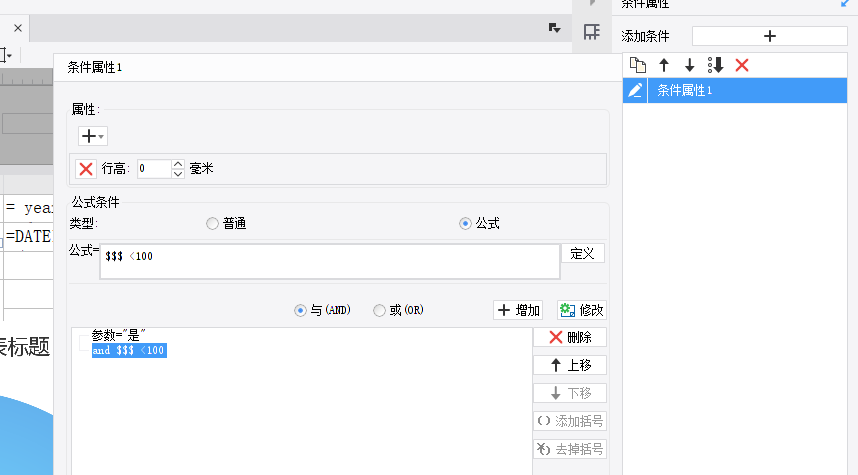Remove the 行高 property
This screenshot has width=858, height=475.
point(86,169)
